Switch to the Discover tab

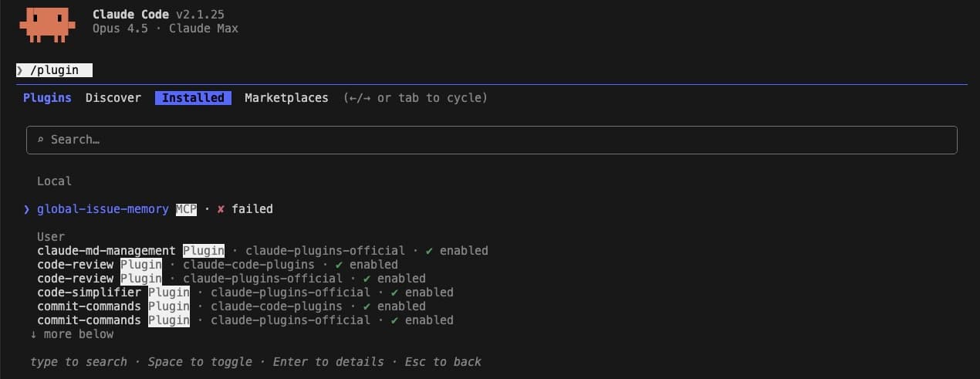(113, 98)
